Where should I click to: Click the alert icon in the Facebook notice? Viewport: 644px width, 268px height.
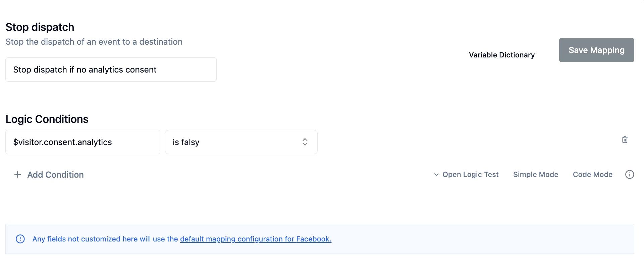coord(20,239)
